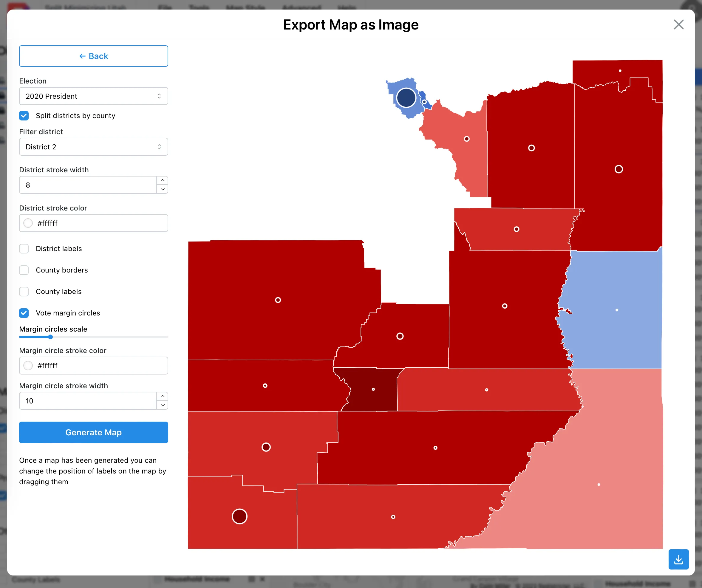Screen dimensions: 702x588
Task: Click the Generate Map button
Action: [x=93, y=432]
